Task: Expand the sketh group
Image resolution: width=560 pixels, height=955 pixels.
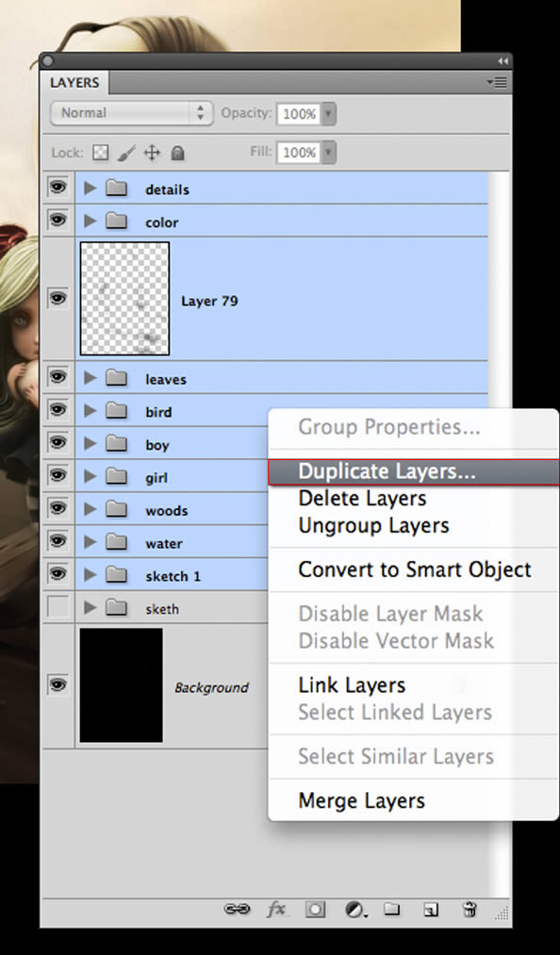Action: point(91,608)
